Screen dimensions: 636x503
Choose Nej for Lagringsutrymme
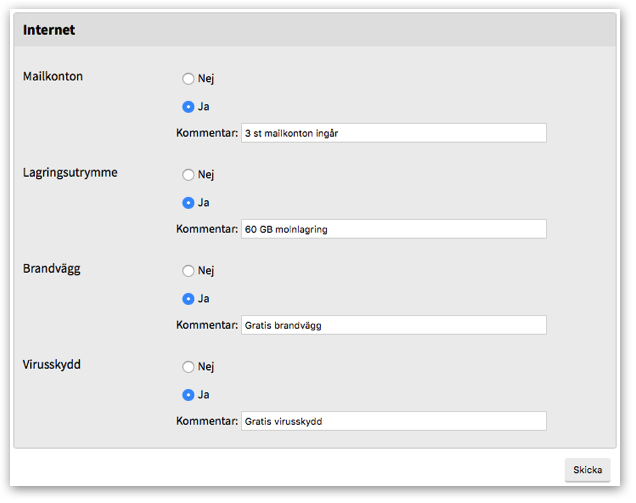pos(188,175)
